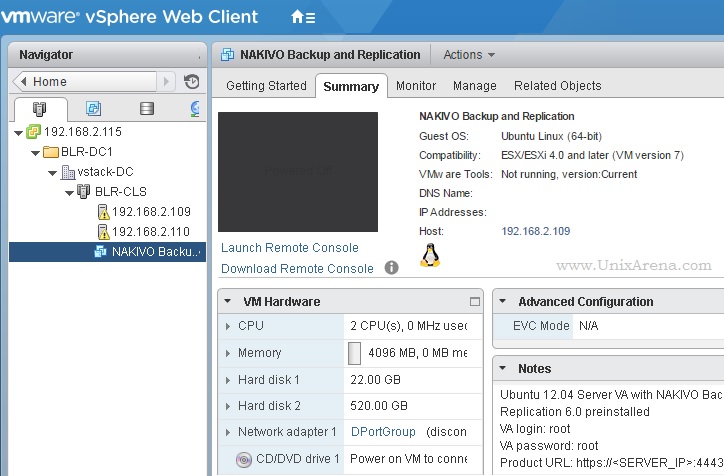The height and width of the screenshot is (476, 724).
Task: Select the Hosts and Clusters navigator tab
Action: point(40,109)
